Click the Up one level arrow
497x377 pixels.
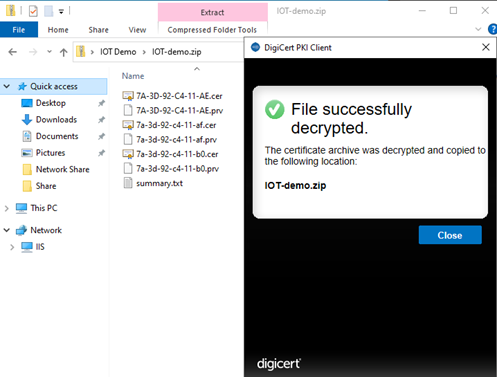pyautogui.click(x=63, y=52)
